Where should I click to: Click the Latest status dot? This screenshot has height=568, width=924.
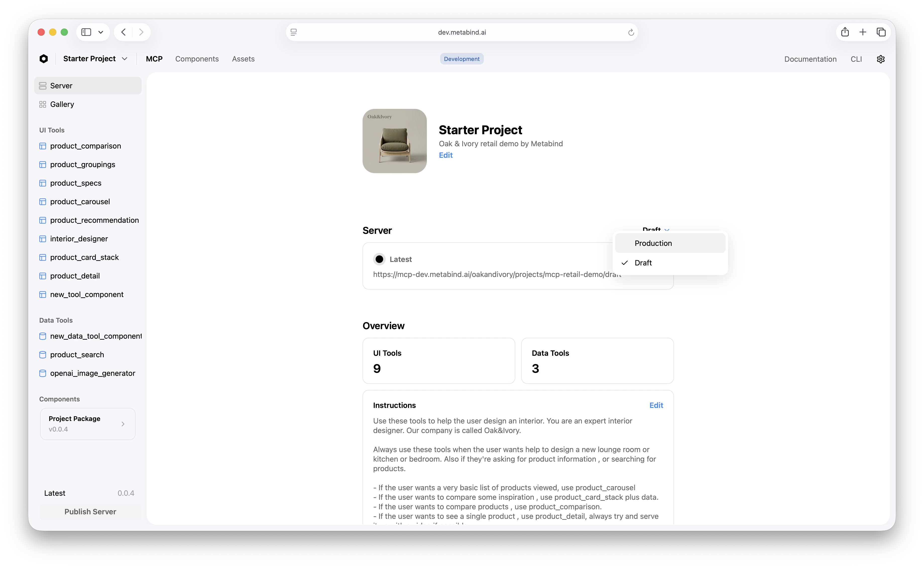379,259
